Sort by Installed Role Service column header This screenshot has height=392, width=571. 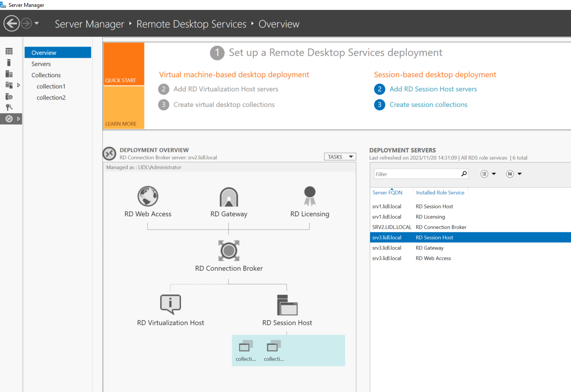[440, 193]
